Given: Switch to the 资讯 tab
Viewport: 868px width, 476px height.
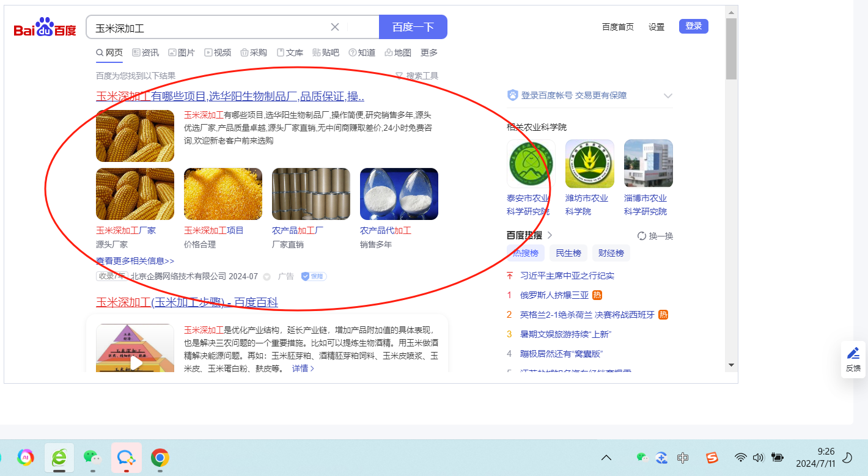Looking at the screenshot, I should [x=145, y=53].
